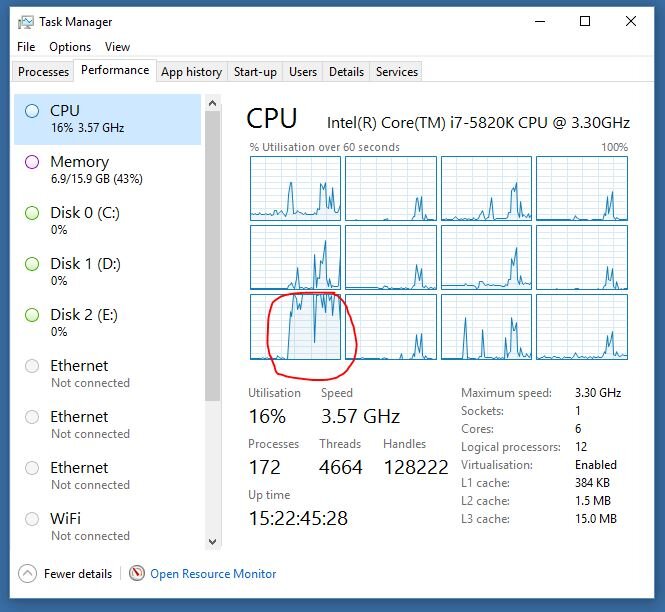Viewport: 665px width, 612px height.
Task: Open the View menu
Action: click(x=117, y=47)
